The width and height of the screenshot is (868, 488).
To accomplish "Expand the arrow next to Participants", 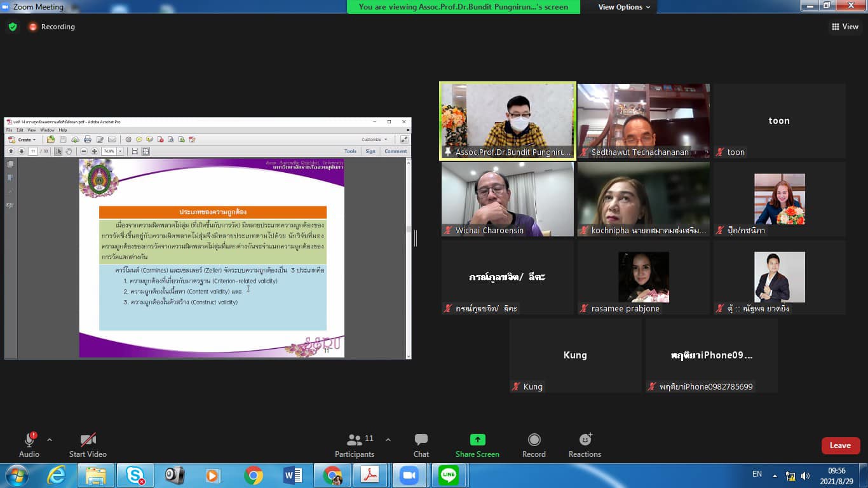I will coord(388,440).
